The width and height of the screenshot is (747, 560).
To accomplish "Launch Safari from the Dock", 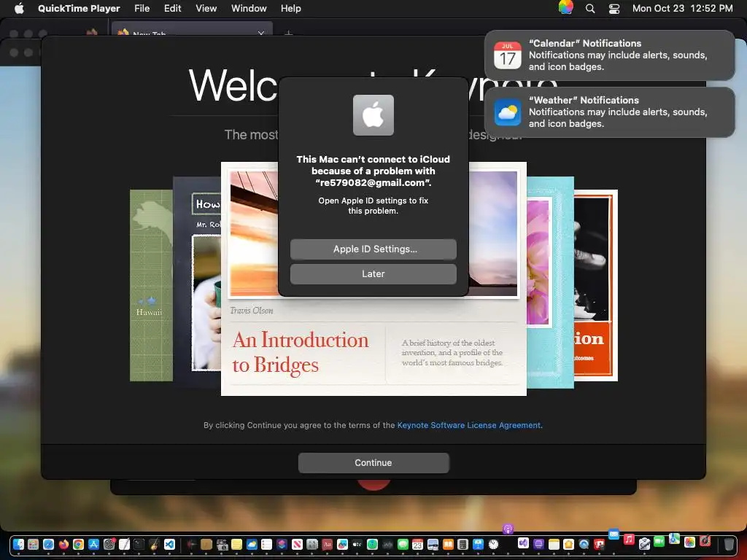I will pyautogui.click(x=49, y=544).
